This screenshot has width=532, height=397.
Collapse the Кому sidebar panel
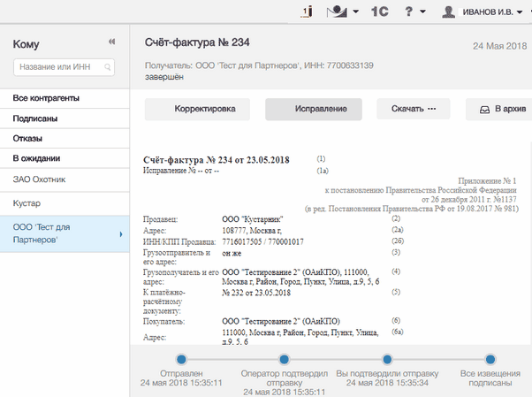(x=111, y=42)
